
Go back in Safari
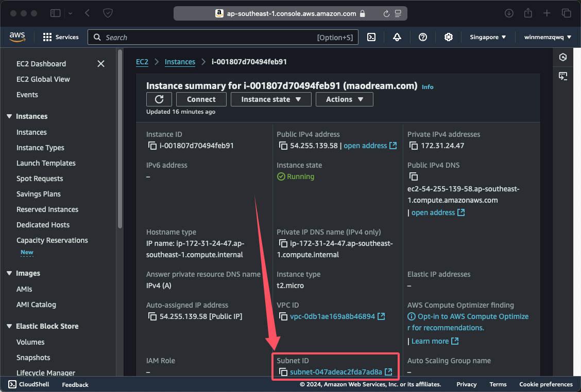tap(88, 13)
